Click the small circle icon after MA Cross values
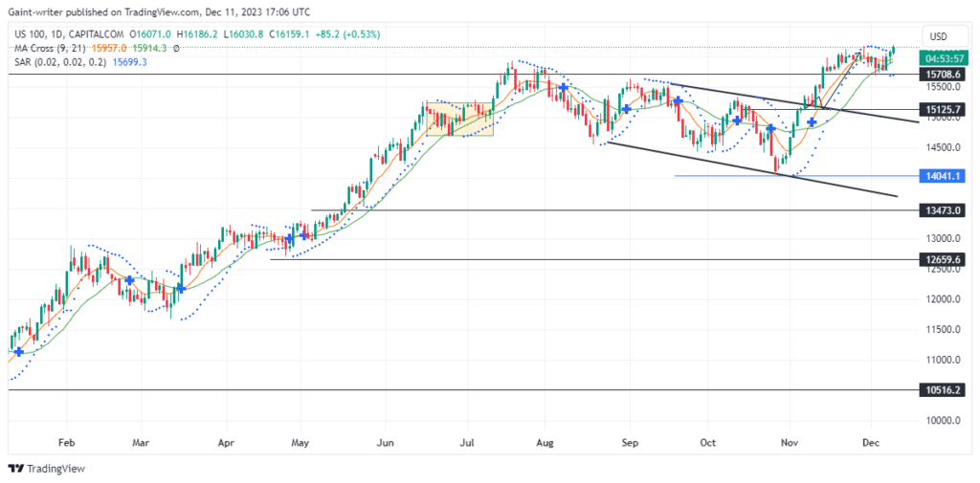The height and width of the screenshot is (483, 980). point(176,49)
